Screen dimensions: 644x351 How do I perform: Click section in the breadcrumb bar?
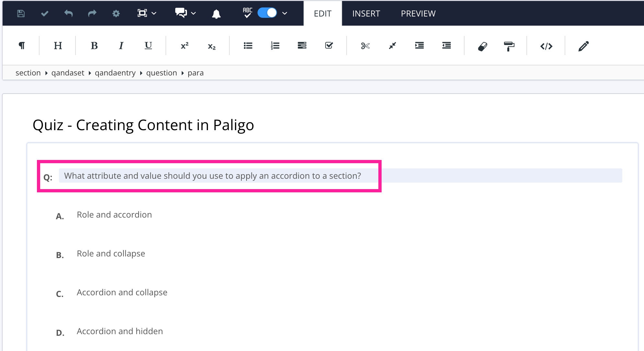pyautogui.click(x=28, y=73)
